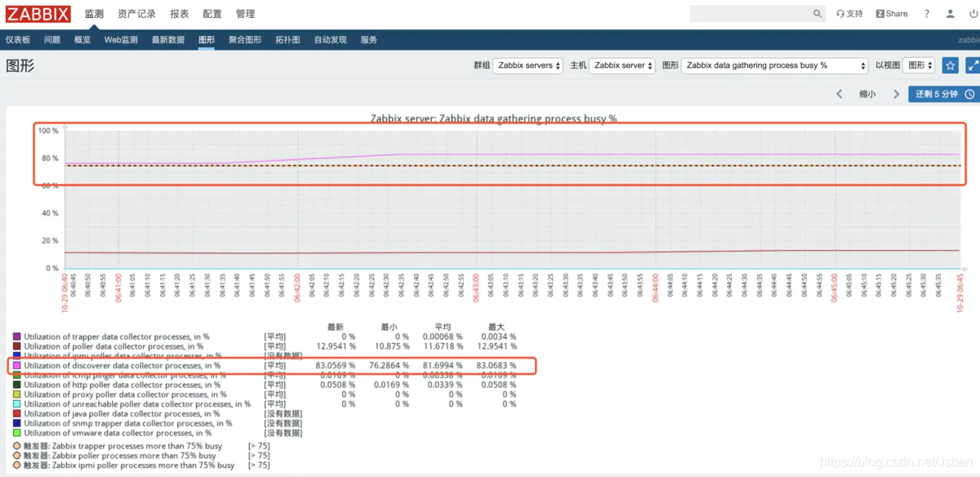Click the 最大 column header
Viewport: 980px width, 477px height.
click(x=497, y=327)
